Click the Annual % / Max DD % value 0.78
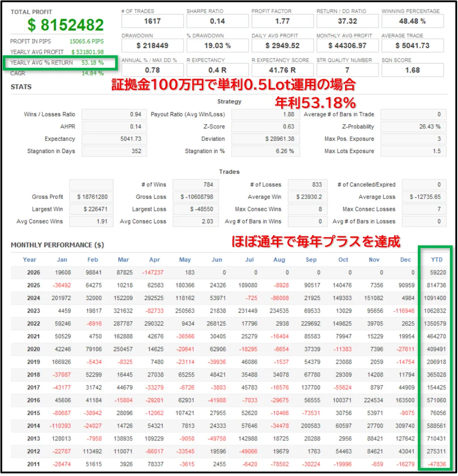Viewport: 458px width, 476px height. (x=153, y=70)
